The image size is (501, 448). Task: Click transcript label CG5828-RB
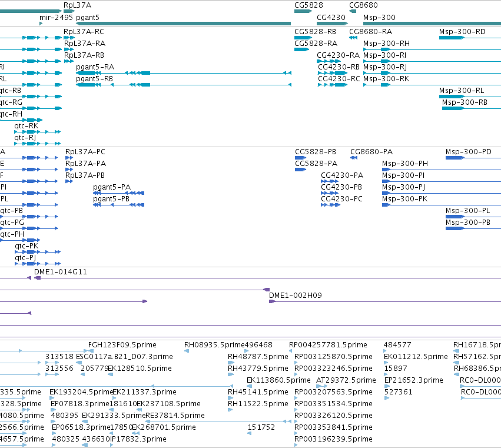[x=315, y=32]
